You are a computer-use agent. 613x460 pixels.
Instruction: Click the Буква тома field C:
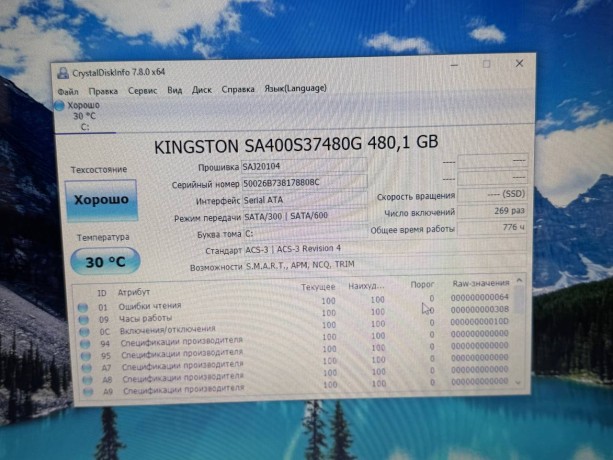[306, 233]
